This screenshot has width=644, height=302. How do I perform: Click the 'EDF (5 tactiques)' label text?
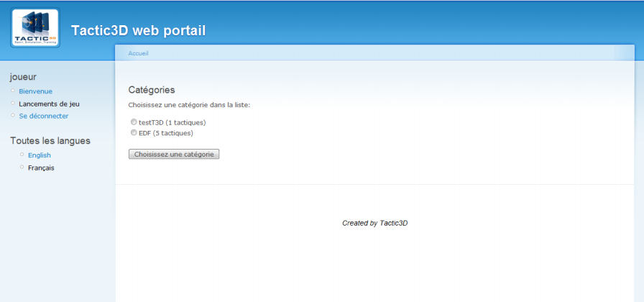(166, 133)
